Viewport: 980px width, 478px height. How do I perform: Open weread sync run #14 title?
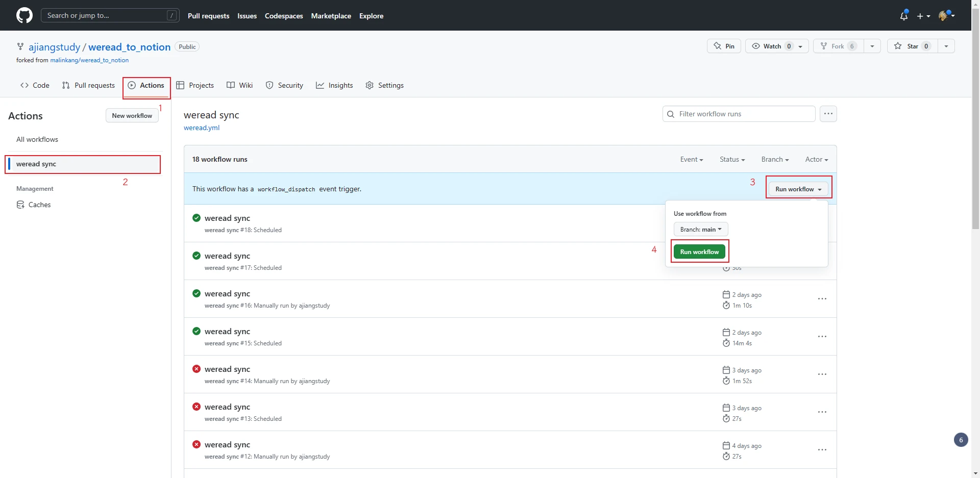(x=227, y=369)
